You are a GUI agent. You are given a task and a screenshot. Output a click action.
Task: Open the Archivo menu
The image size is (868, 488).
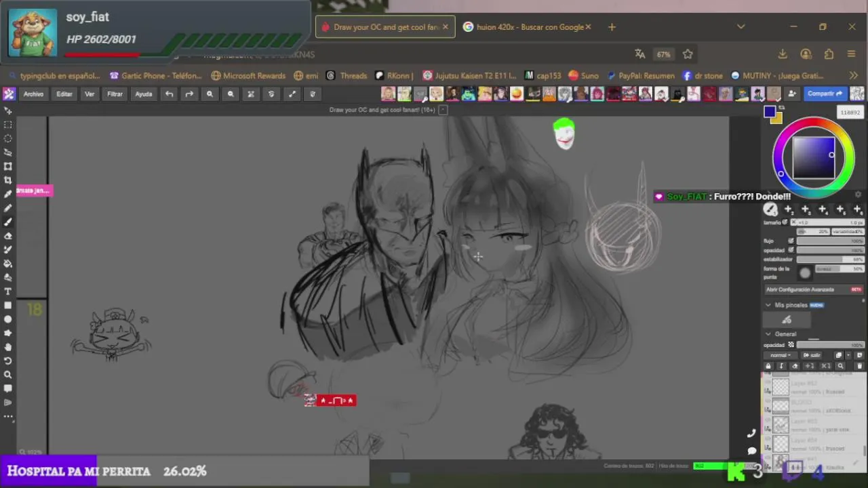(x=33, y=94)
